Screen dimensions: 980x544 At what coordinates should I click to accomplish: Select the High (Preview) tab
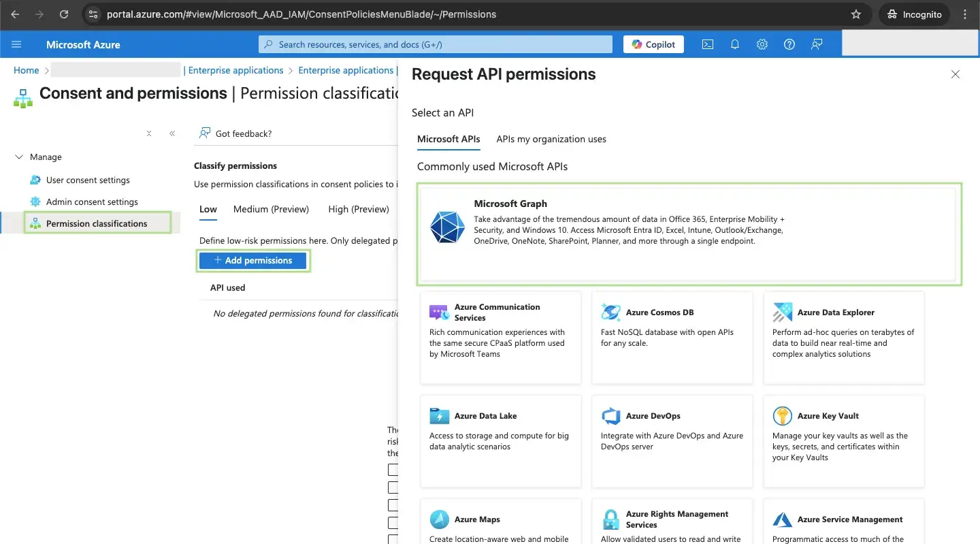click(x=358, y=209)
